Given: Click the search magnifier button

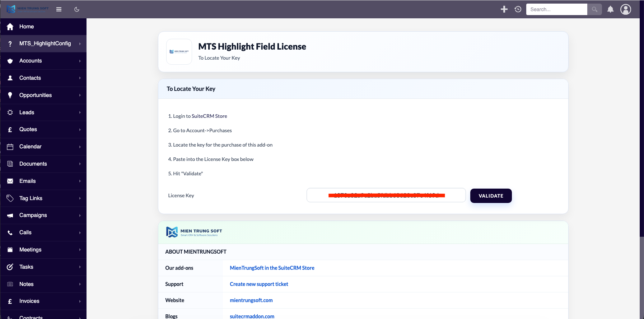Looking at the screenshot, I should [x=594, y=9].
